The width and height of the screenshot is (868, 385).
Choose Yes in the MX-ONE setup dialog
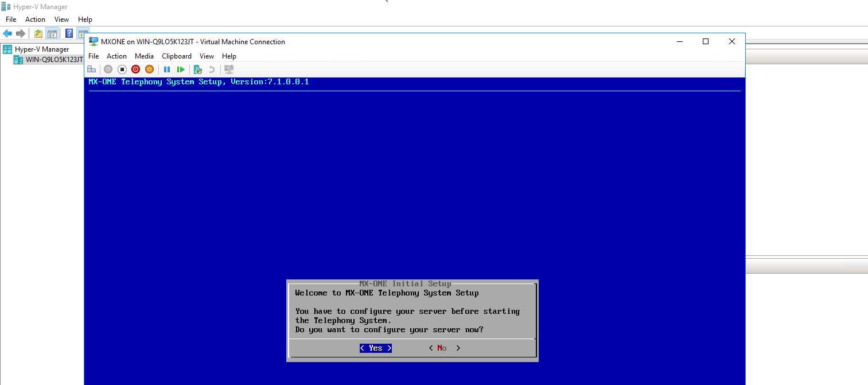[x=376, y=348]
